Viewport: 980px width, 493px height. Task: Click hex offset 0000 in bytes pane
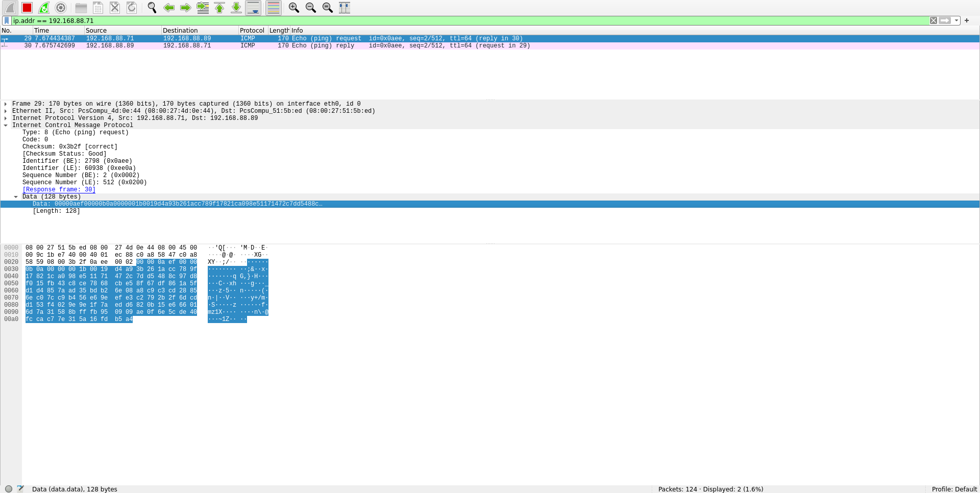pyautogui.click(x=11, y=248)
